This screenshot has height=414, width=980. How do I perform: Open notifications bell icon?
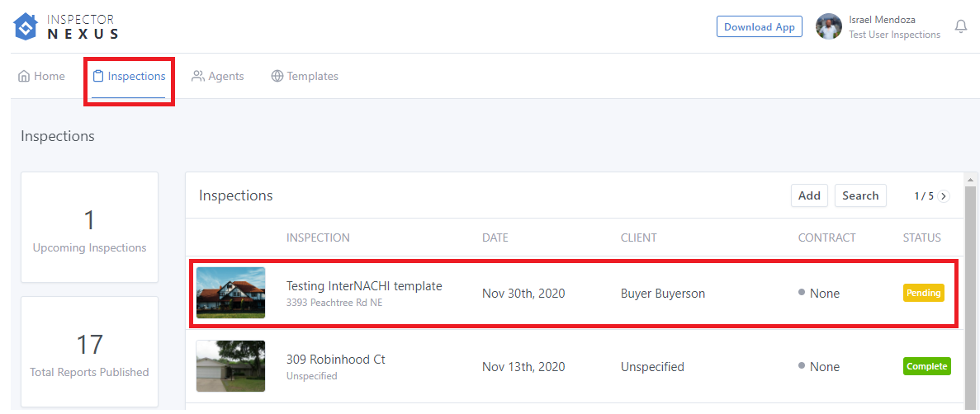[x=960, y=26]
